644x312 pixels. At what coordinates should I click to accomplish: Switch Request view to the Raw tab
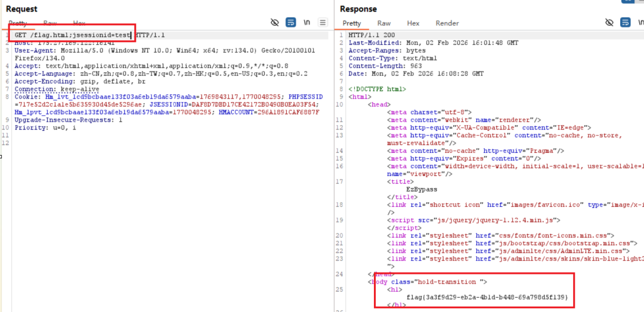50,23
